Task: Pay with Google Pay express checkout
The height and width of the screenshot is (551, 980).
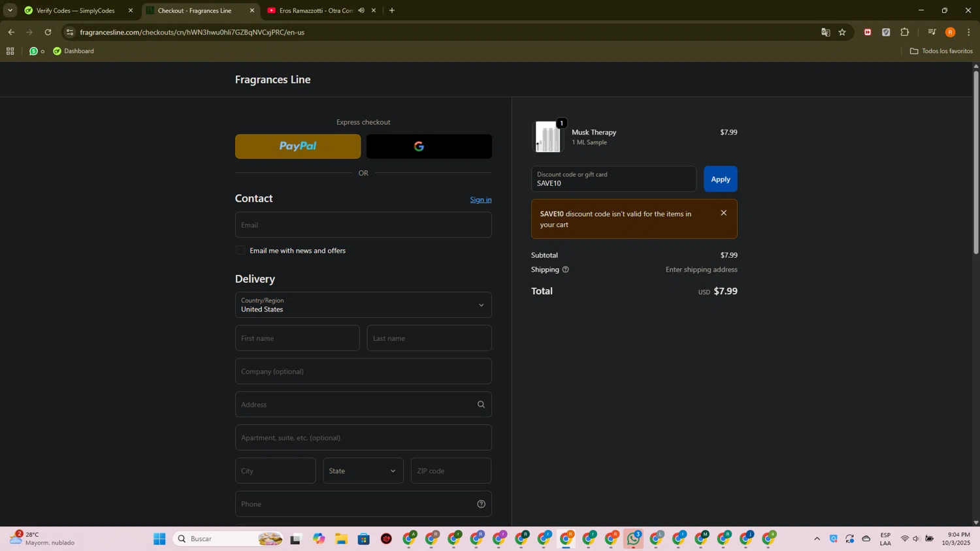Action: pos(429,146)
